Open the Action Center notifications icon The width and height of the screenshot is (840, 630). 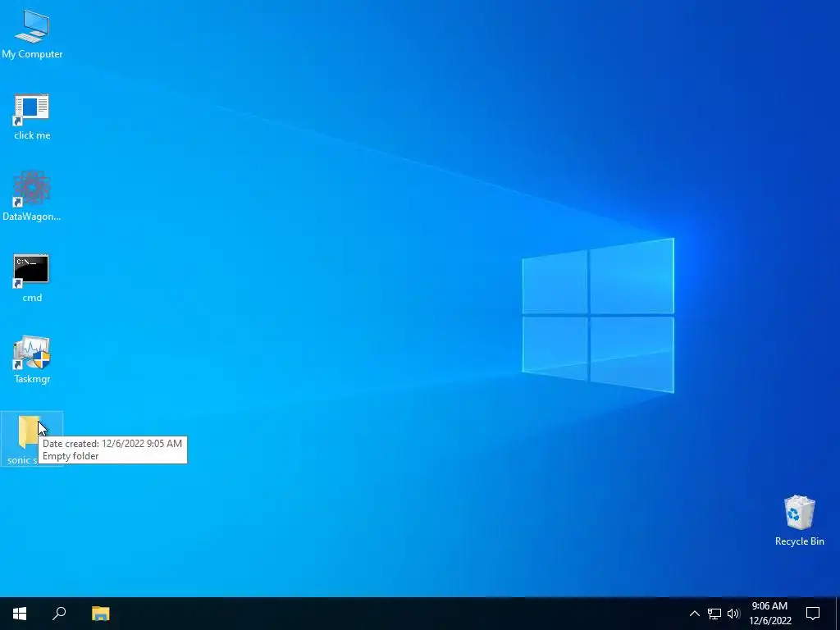(x=813, y=614)
